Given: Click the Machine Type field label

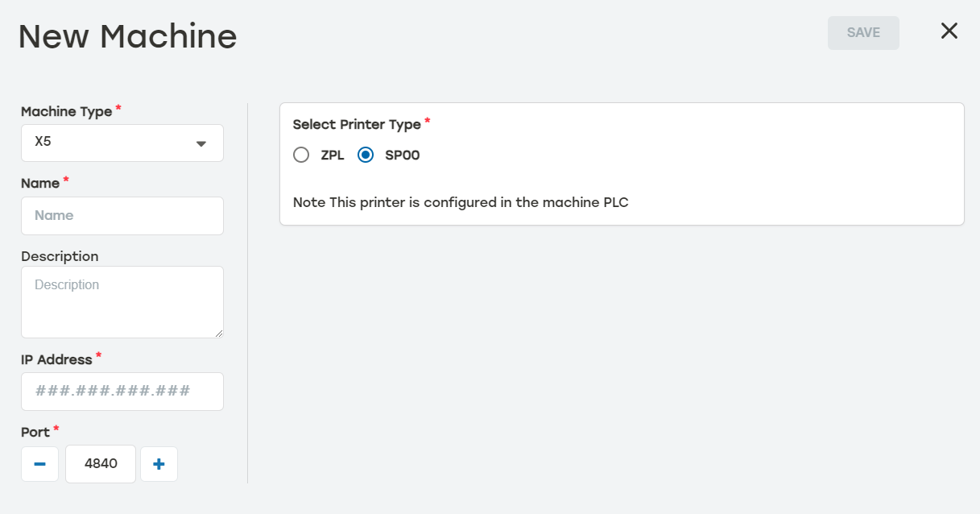Looking at the screenshot, I should [x=67, y=112].
